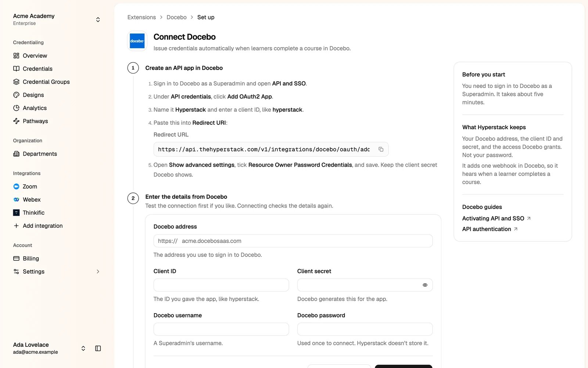Click the Redirect URL text box
Screen dimensions: 588x368
click(x=271, y=149)
